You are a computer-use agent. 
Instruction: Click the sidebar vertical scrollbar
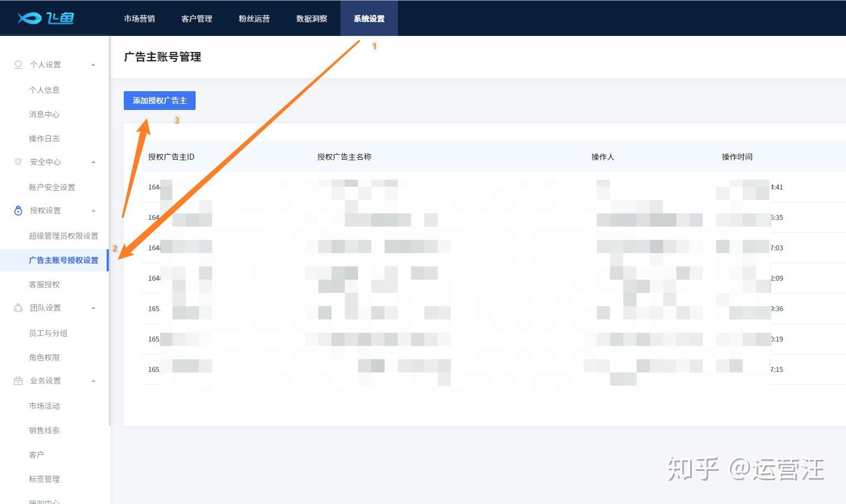(109, 230)
